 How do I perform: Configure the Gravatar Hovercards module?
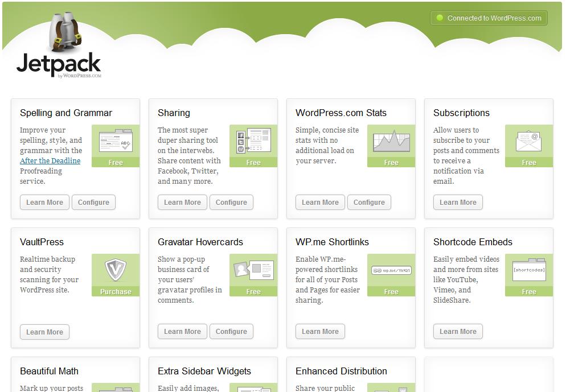(x=231, y=332)
